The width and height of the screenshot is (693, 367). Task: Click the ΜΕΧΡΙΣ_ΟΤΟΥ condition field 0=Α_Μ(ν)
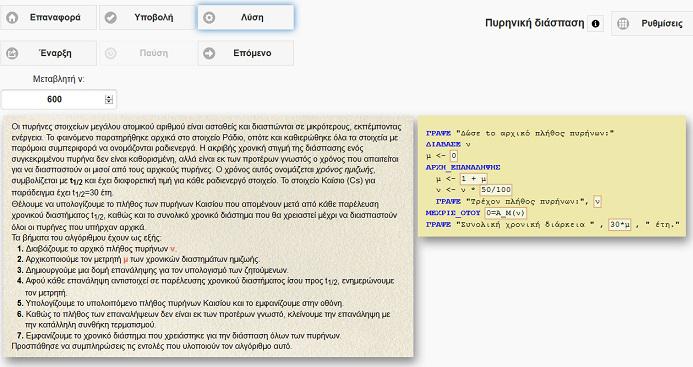point(506,213)
